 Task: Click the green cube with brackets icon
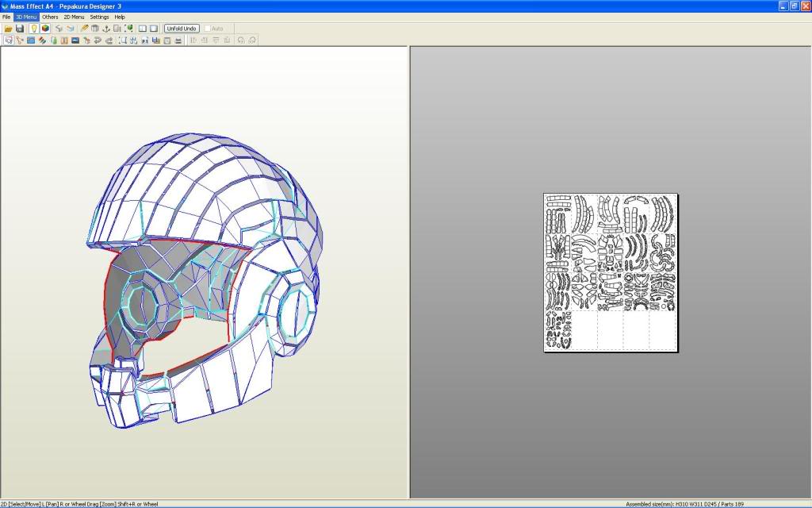click(128, 29)
